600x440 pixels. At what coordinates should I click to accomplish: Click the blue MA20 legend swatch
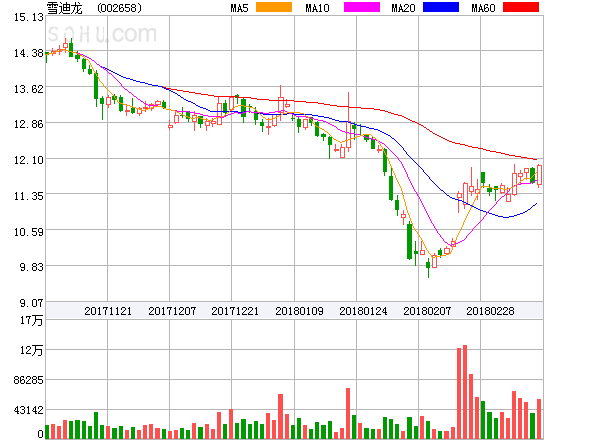point(441,7)
